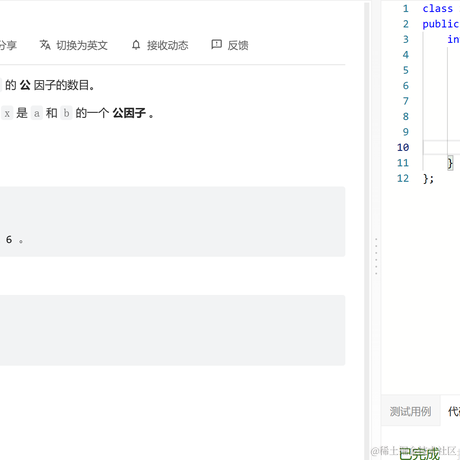Screen dimensions: 460x460
Task: Click the panel splitter dotted handle
Action: pyautogui.click(x=376, y=256)
